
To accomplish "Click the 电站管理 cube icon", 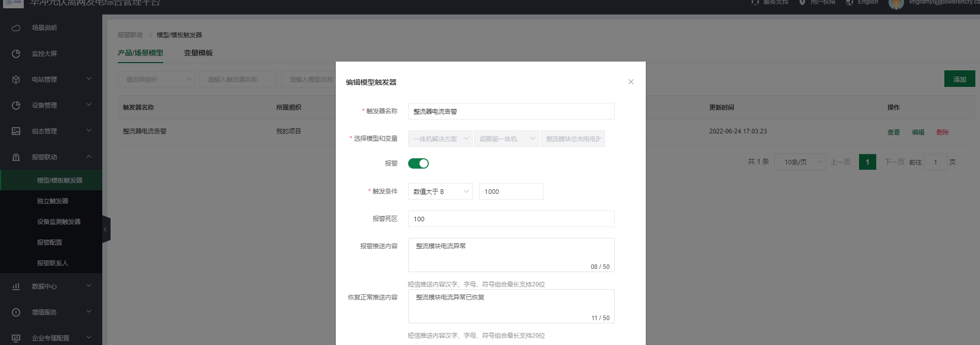I will (16, 80).
